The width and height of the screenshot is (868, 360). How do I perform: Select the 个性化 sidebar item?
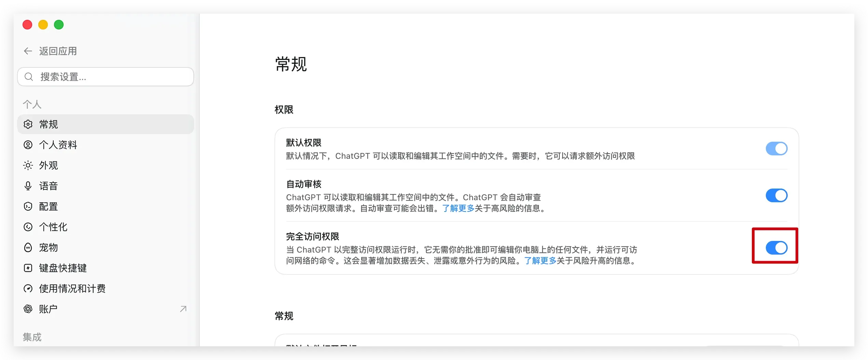click(106, 227)
